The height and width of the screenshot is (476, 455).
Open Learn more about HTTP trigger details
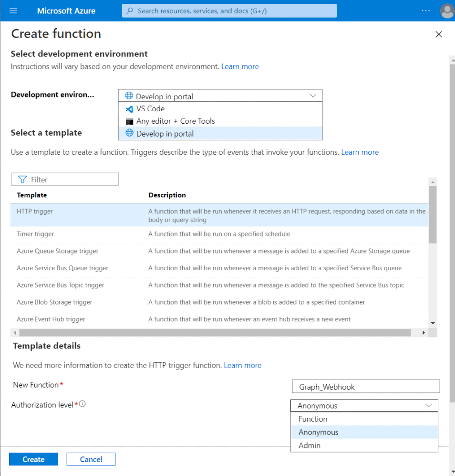pyautogui.click(x=242, y=365)
